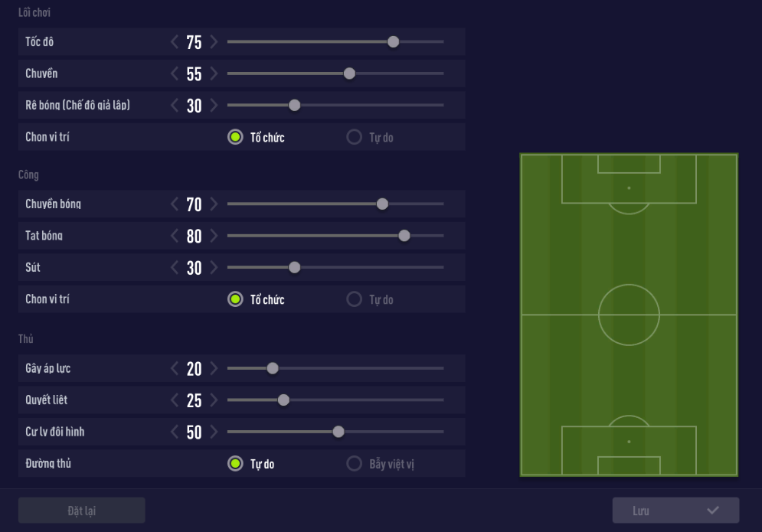This screenshot has height=532, width=762.
Task: Click the checkmark icon on Lưu button
Action: coord(713,511)
